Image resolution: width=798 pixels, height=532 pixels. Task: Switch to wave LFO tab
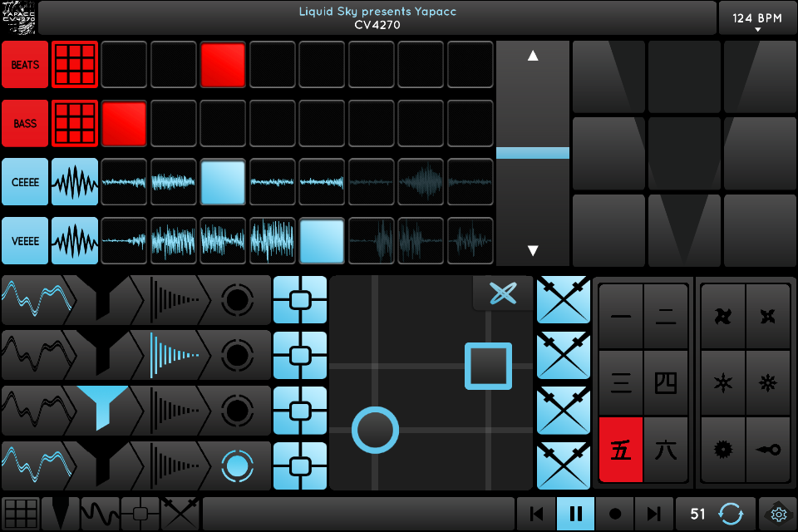point(101,515)
